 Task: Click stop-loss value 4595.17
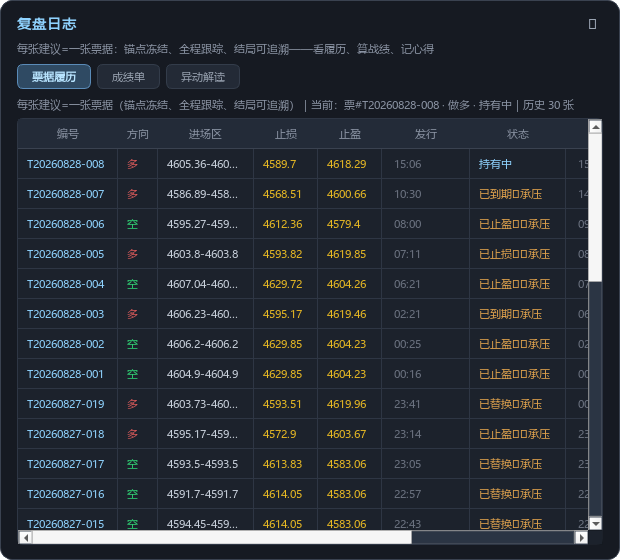pyautogui.click(x=282, y=314)
